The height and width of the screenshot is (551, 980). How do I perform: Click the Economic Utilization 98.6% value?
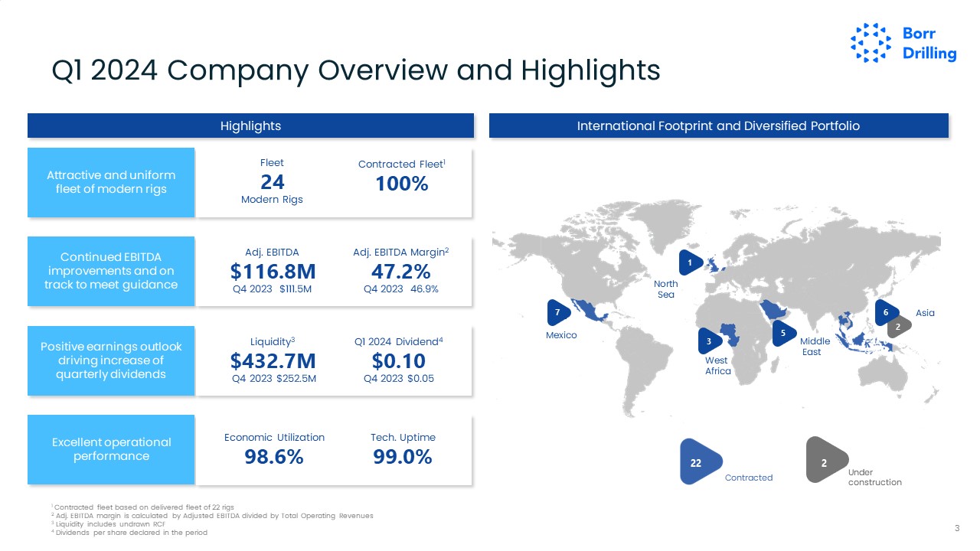pos(273,457)
